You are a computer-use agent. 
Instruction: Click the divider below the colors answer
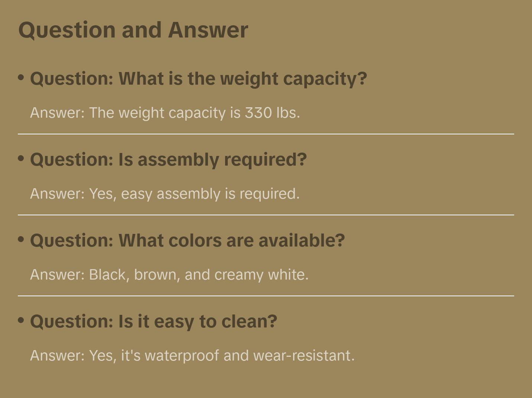click(266, 296)
